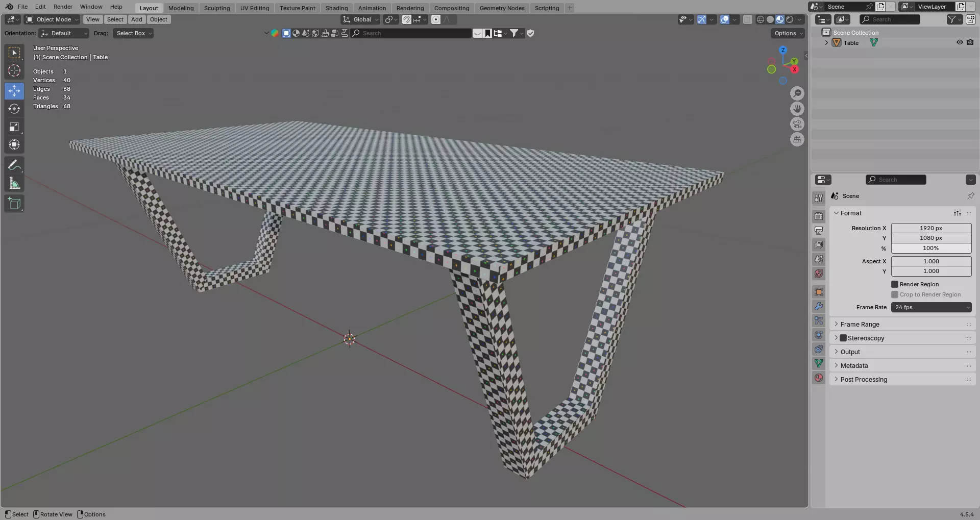Screen dimensions: 980x520
Task: Toggle snapping magnet in header
Action: pyautogui.click(x=407, y=19)
